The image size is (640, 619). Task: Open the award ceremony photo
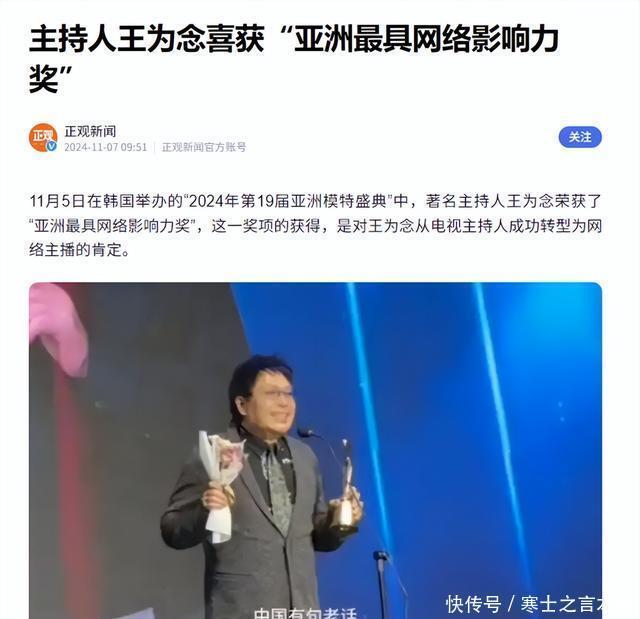315,450
